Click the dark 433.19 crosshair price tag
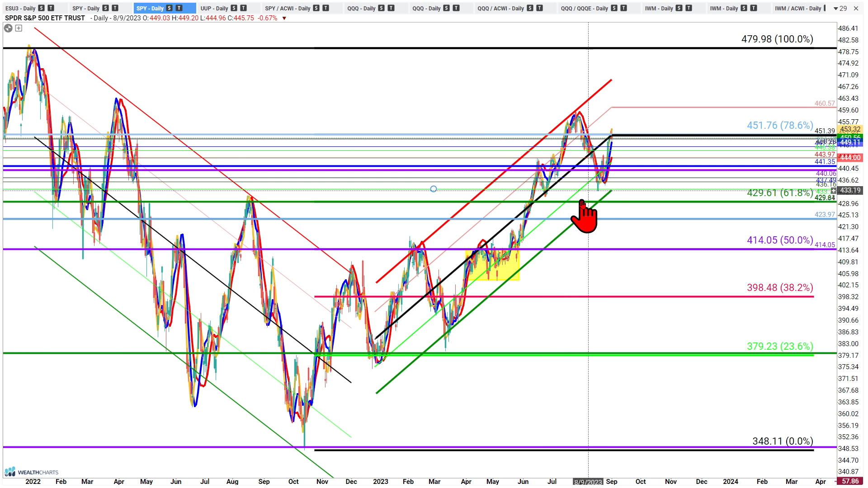The height and width of the screenshot is (488, 868). (x=850, y=191)
